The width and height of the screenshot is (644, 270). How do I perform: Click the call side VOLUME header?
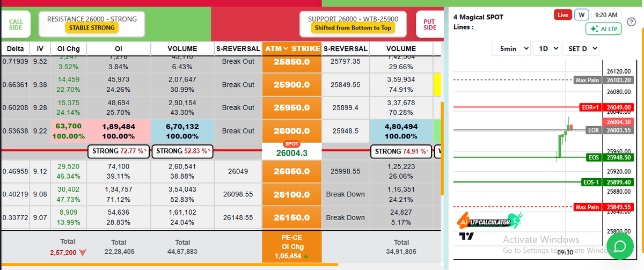(x=182, y=49)
